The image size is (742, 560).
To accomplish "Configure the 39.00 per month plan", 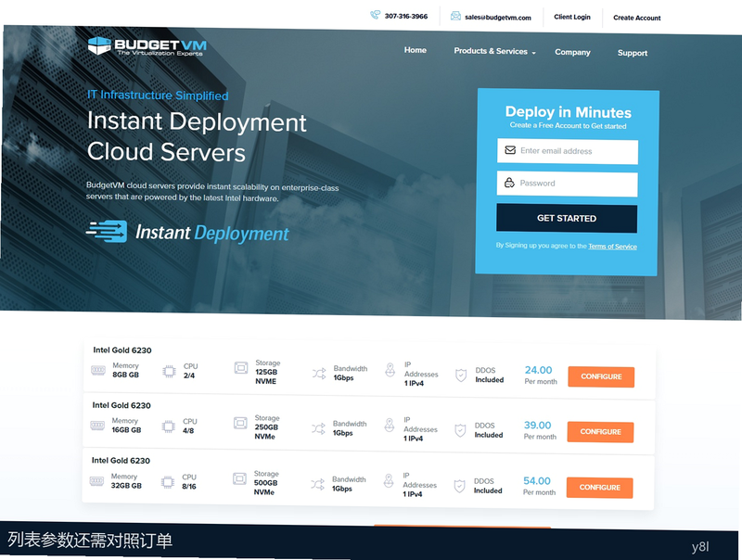I will click(x=600, y=432).
